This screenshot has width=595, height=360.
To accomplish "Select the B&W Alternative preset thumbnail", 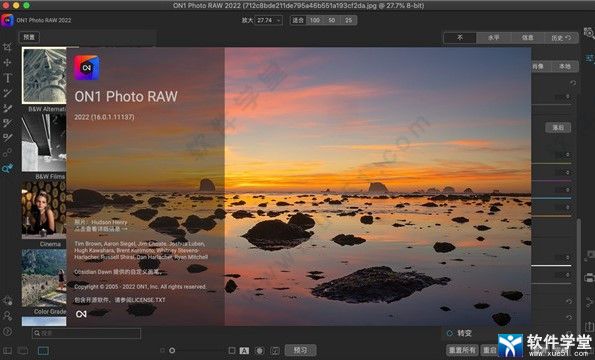I will 44,75.
